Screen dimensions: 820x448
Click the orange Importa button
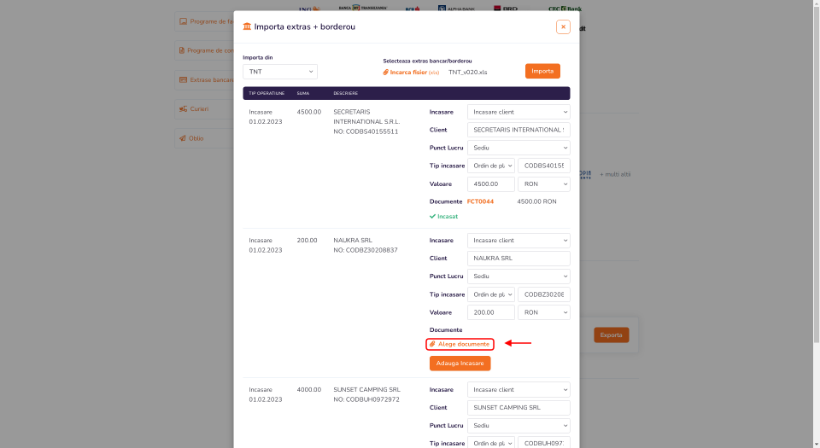pyautogui.click(x=542, y=71)
